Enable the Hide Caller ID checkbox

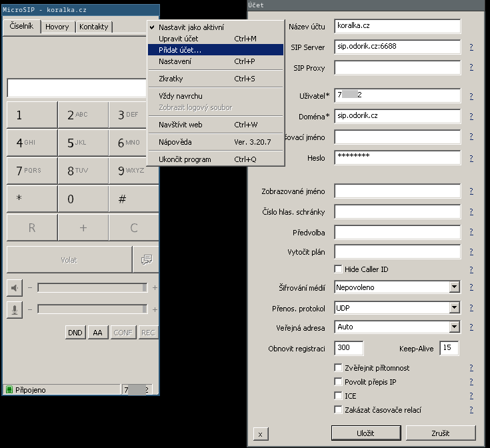(x=338, y=269)
